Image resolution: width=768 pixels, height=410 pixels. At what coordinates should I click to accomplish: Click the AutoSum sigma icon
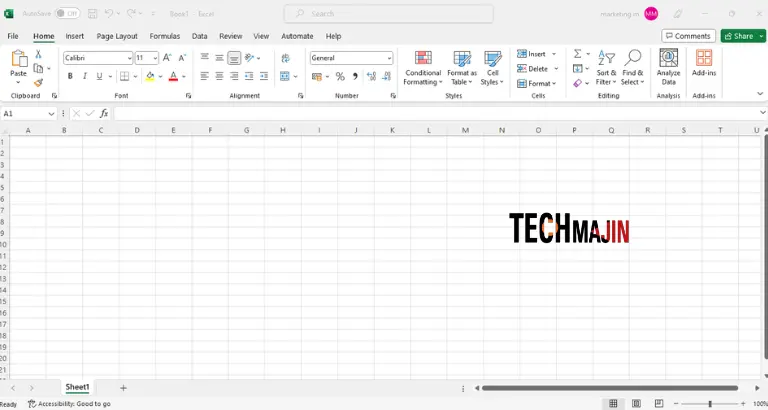[x=577, y=53]
